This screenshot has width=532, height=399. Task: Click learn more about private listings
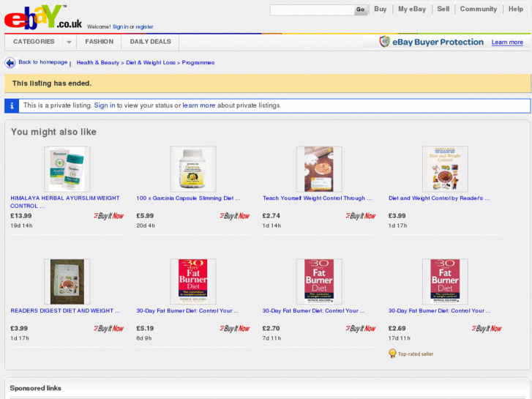199,105
